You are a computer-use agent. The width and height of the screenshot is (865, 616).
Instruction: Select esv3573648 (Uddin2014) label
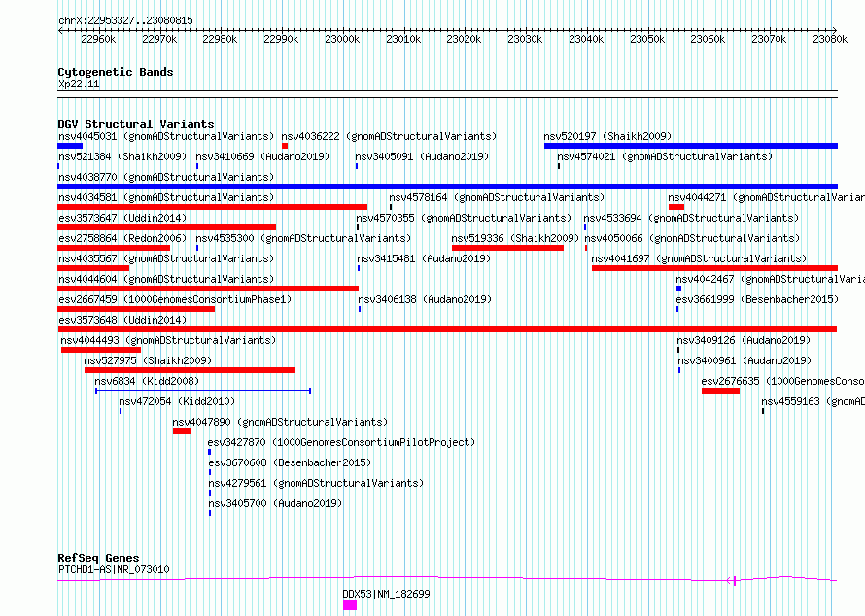click(122, 320)
